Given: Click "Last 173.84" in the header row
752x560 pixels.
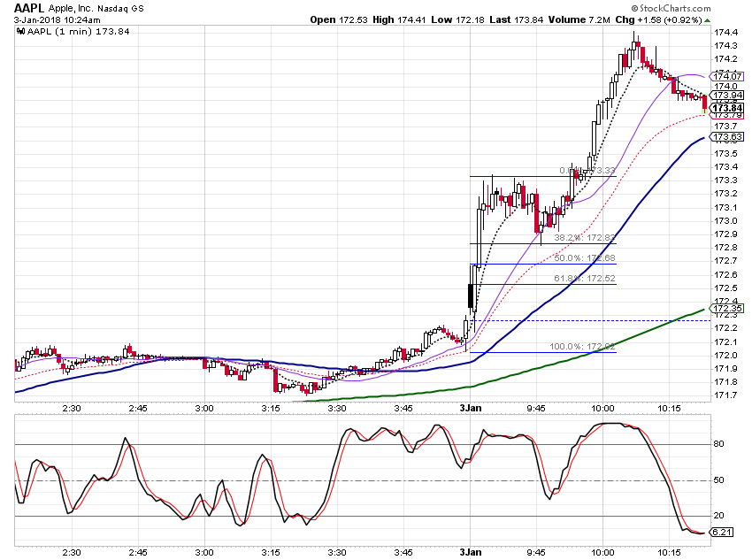Looking at the screenshot, I should click(x=517, y=19).
